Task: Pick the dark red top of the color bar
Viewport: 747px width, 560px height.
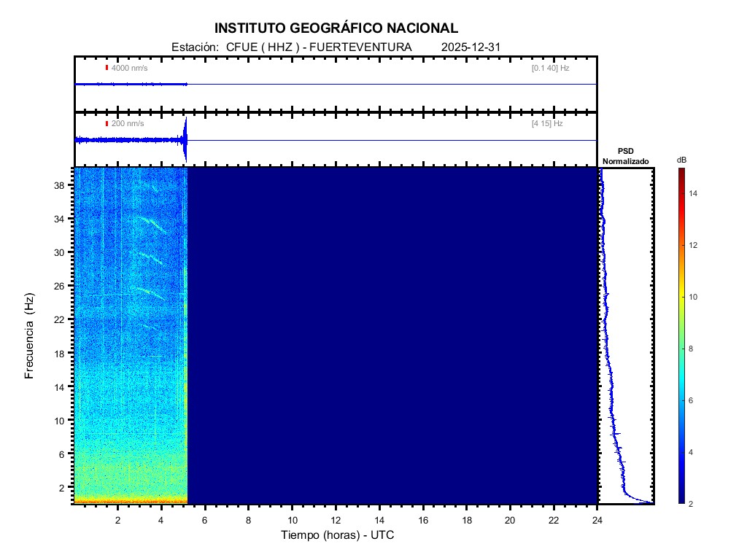Action: tap(681, 172)
